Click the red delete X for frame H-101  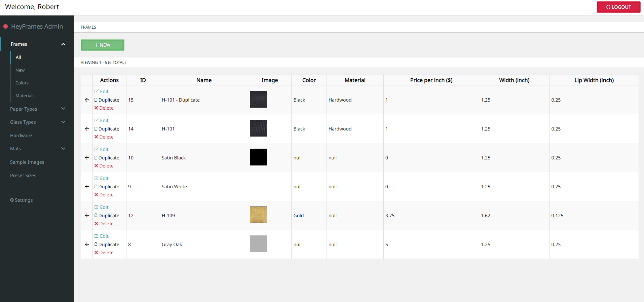(96, 137)
